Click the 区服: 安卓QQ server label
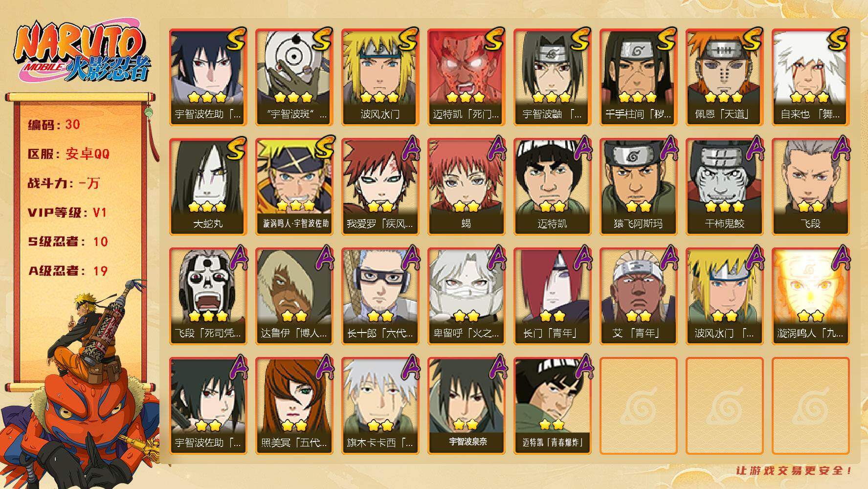868x489 pixels. pos(68,154)
